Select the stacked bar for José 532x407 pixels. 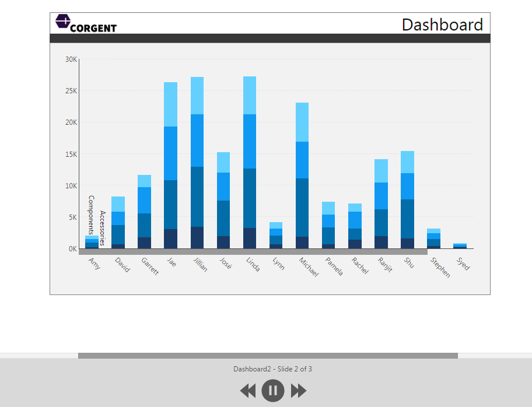223,201
